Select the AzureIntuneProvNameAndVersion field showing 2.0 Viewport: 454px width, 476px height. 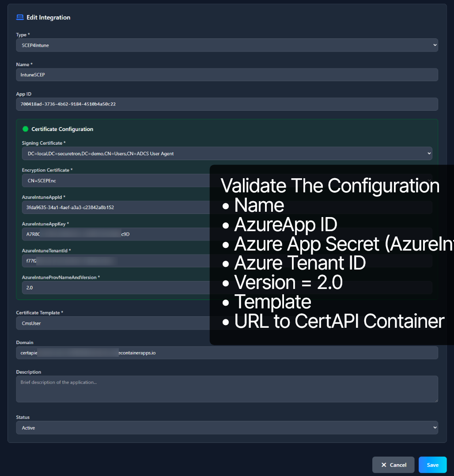click(110, 288)
